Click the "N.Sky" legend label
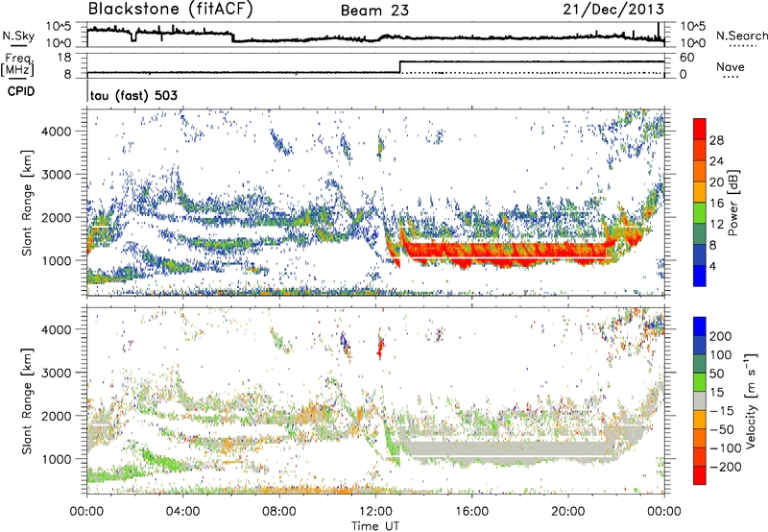The width and height of the screenshot is (768, 532). [x=18, y=36]
